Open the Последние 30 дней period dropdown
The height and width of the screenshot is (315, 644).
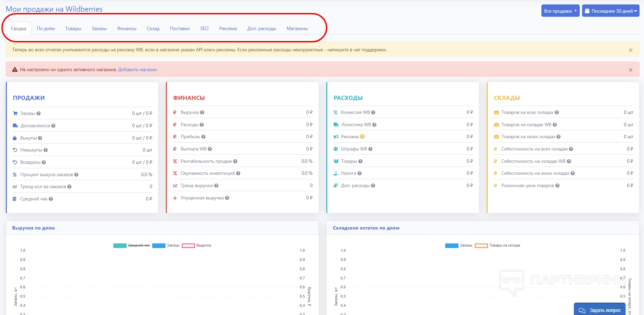tap(610, 11)
